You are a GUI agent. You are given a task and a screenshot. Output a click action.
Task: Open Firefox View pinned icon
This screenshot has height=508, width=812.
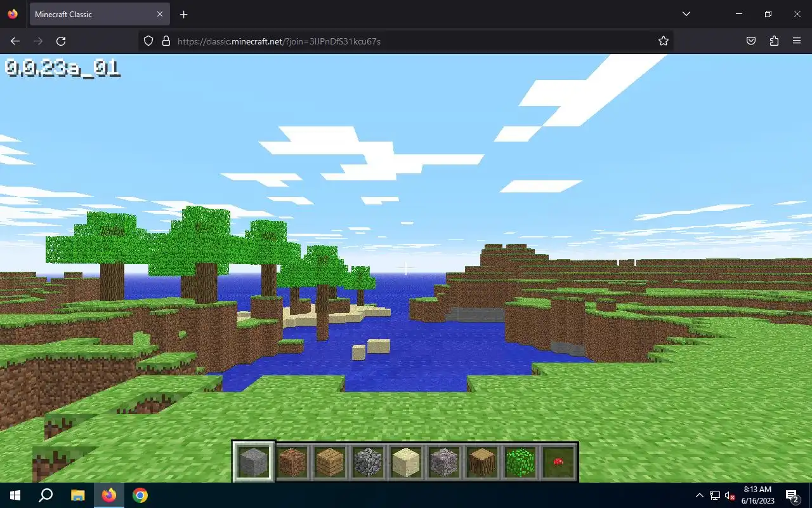13,14
